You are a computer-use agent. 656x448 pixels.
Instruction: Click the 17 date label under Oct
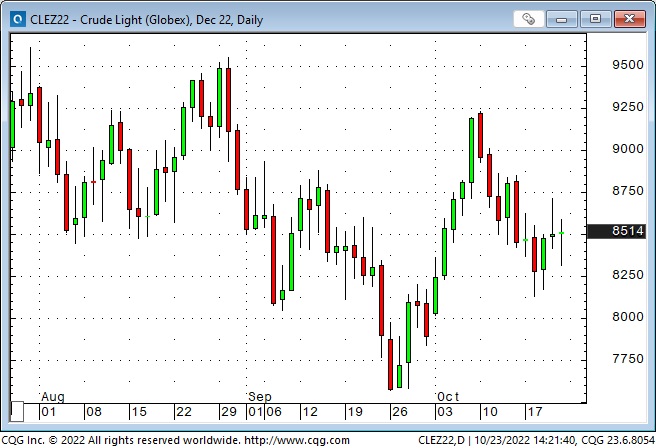click(x=535, y=412)
